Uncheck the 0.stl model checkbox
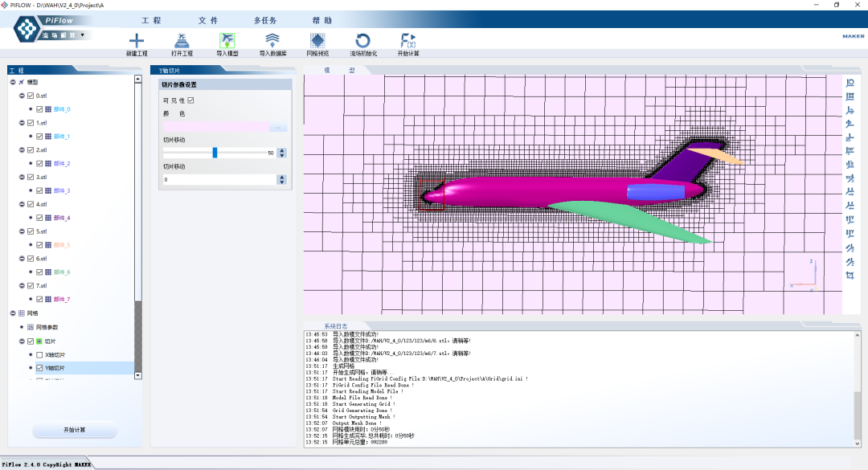Image resolution: width=868 pixels, height=470 pixels. (x=31, y=96)
